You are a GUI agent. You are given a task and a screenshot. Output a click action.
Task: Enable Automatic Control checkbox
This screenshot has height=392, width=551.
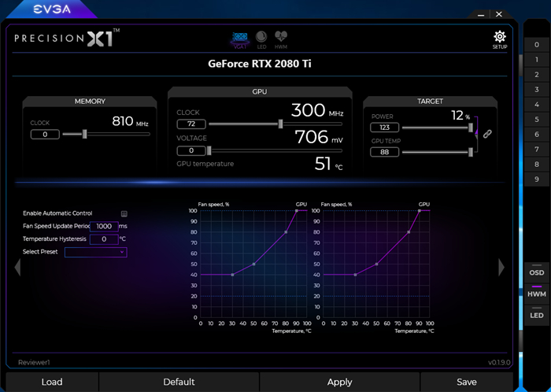pyautogui.click(x=124, y=213)
